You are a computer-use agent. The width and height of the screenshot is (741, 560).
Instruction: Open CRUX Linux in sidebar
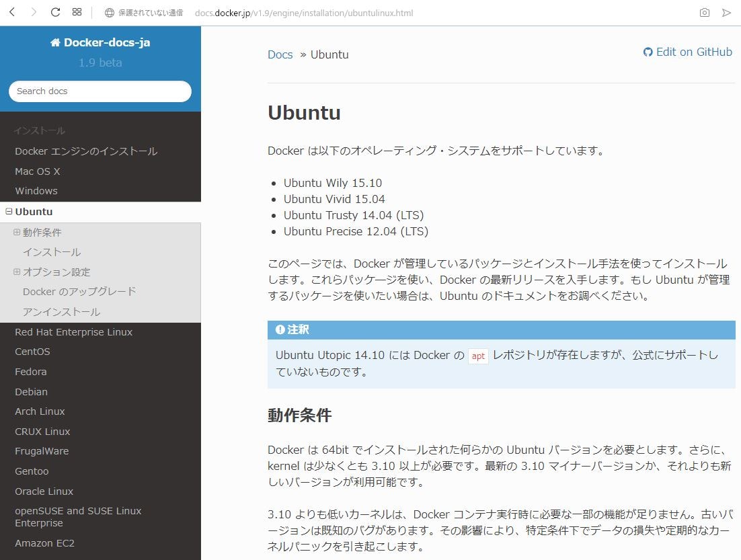(42, 432)
